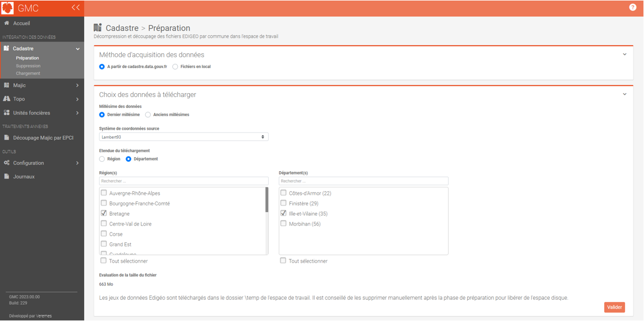Screen dimensions: 644x321
Task: Click 'Build: 229' text
Action: tap(17, 303)
